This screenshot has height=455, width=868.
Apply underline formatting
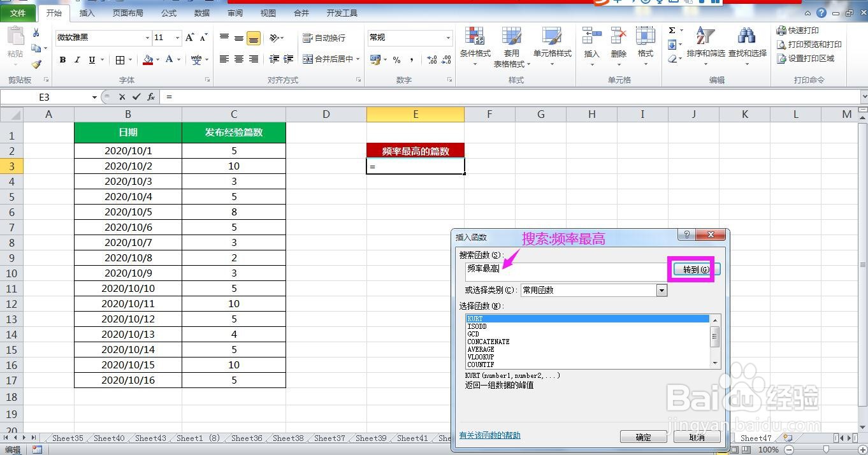[92, 60]
